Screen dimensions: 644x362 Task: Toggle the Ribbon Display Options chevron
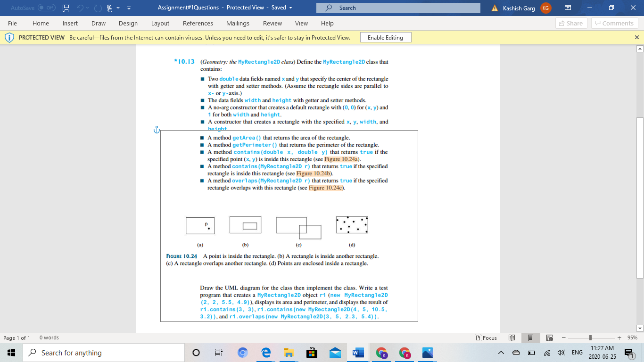coord(129,8)
